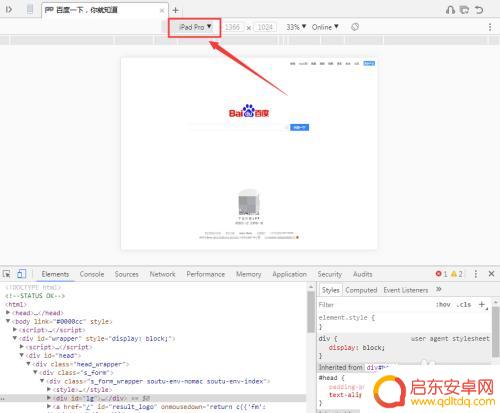Collapse the div class head_wrapper arrow

point(29,364)
